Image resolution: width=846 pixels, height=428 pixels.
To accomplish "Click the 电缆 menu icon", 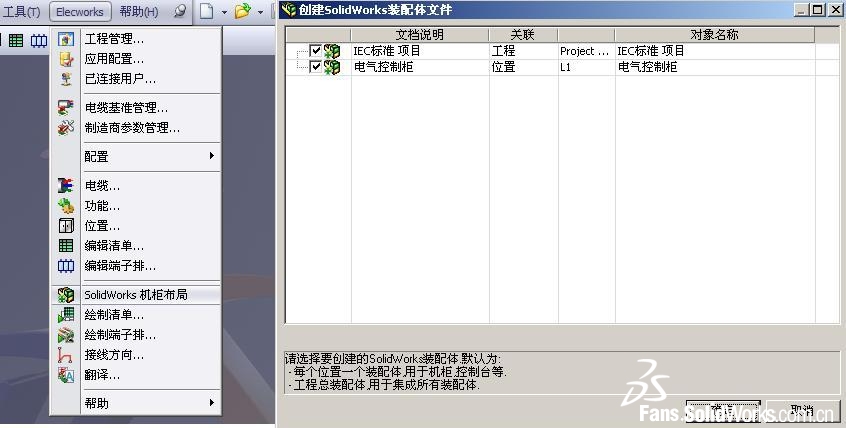I will point(66,186).
